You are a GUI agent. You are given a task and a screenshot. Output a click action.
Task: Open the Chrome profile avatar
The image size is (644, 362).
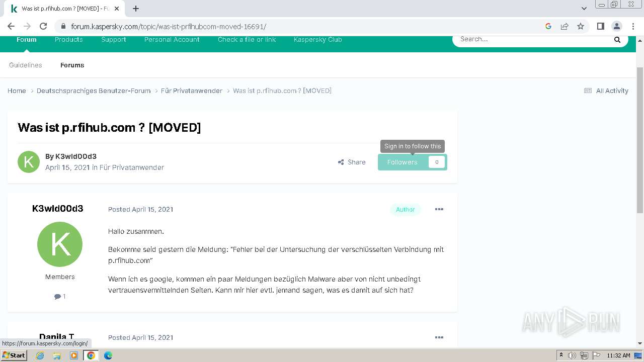point(616,26)
